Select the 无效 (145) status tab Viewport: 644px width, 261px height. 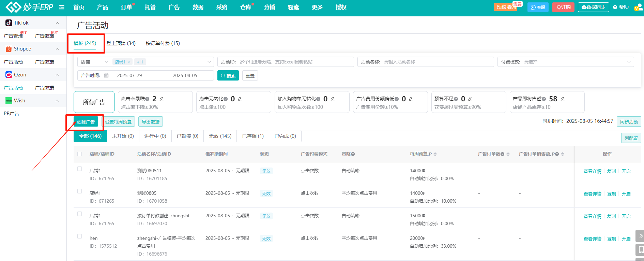tap(220, 136)
